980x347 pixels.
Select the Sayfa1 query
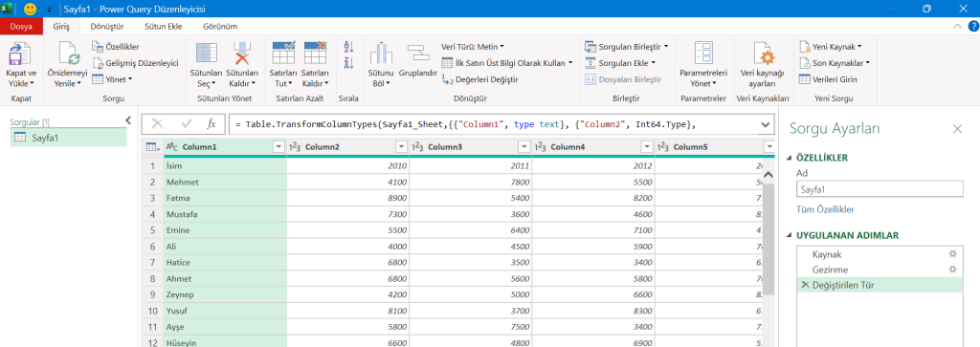click(x=69, y=138)
